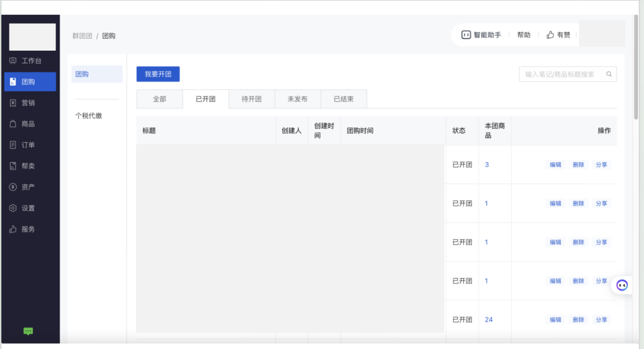The image size is (644, 349).
Task: Open the product count link 24
Action: point(489,319)
